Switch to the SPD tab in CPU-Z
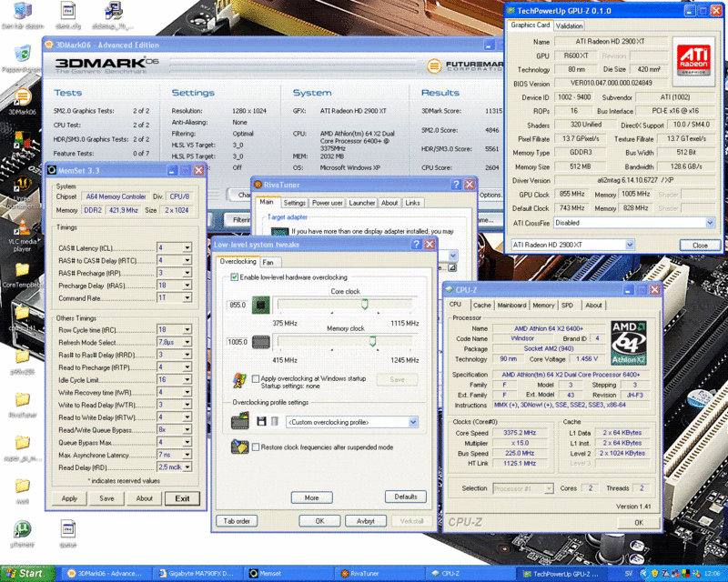Image resolution: width=728 pixels, height=582 pixels. 567,306
